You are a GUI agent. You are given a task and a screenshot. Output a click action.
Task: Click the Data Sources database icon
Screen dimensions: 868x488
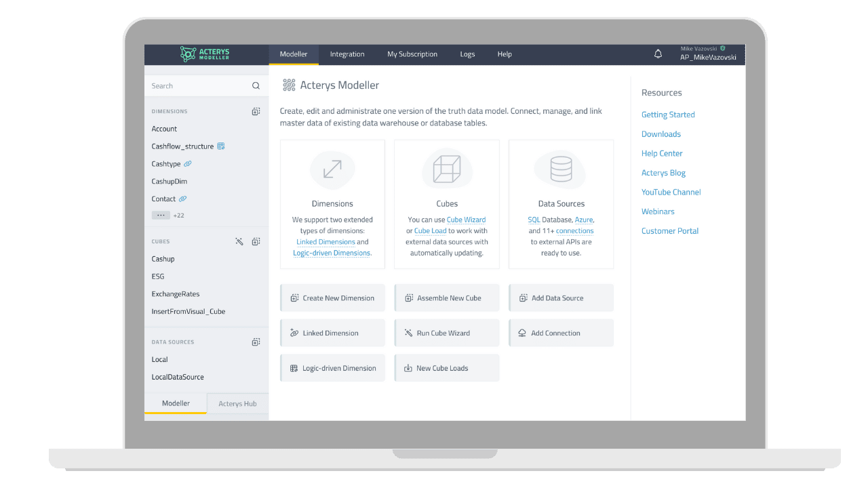tap(561, 169)
